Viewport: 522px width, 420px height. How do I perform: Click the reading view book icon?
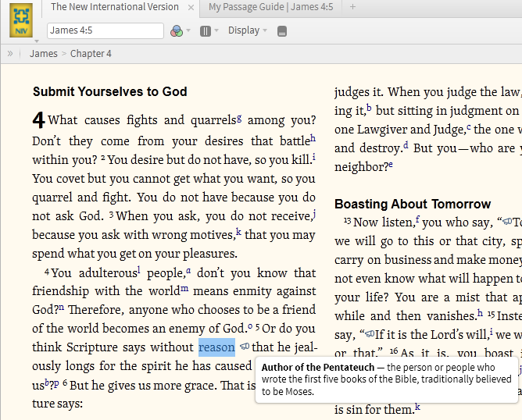(282, 31)
